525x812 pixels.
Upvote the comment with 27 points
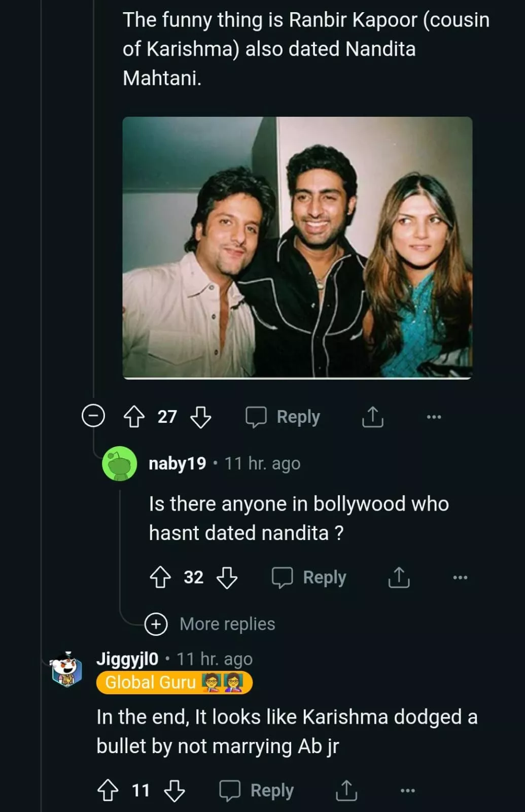(134, 417)
